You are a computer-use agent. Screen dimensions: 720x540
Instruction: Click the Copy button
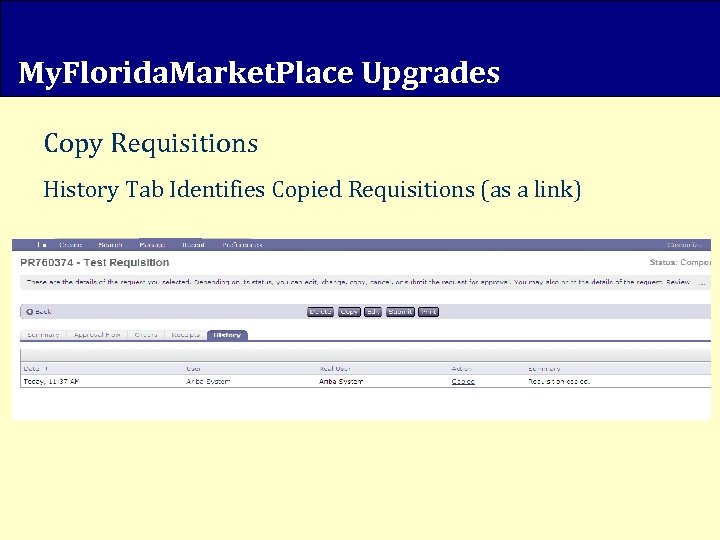pos(349,312)
